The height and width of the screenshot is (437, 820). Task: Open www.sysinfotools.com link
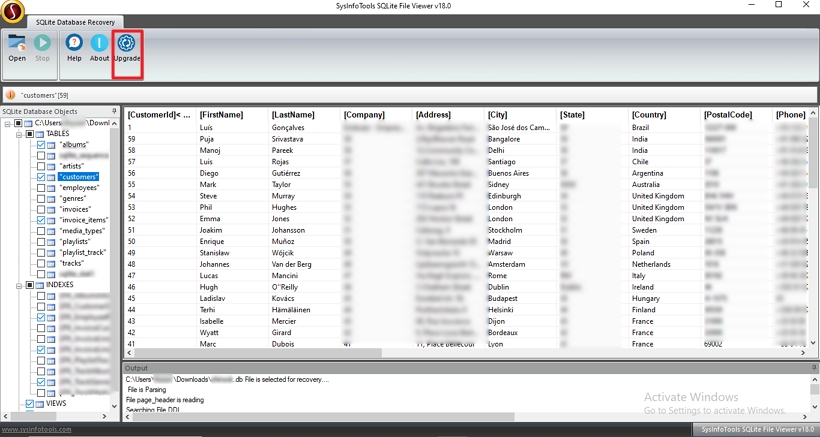click(37, 430)
